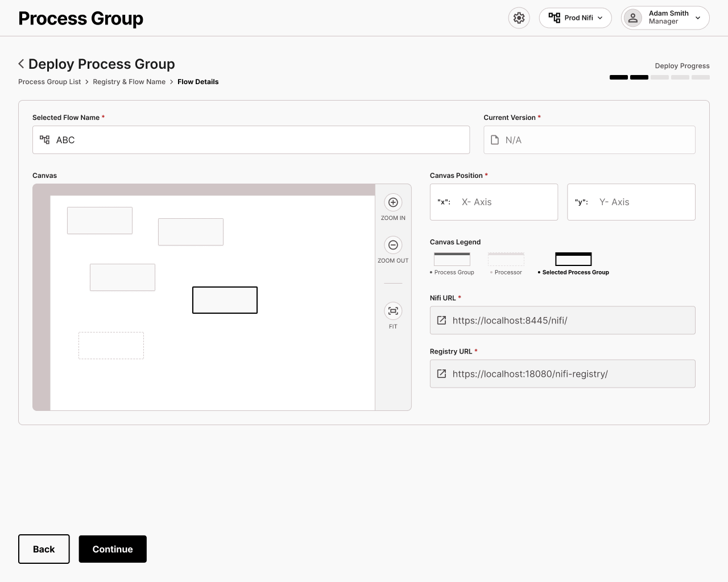Click the user avatar icon
This screenshot has width=728, height=582.
[x=633, y=18]
